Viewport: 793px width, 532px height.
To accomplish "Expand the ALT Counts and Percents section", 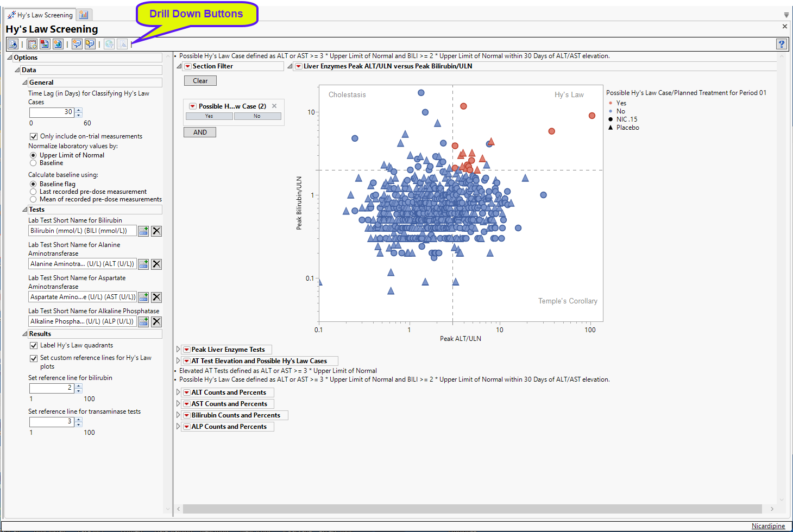I will (x=178, y=392).
